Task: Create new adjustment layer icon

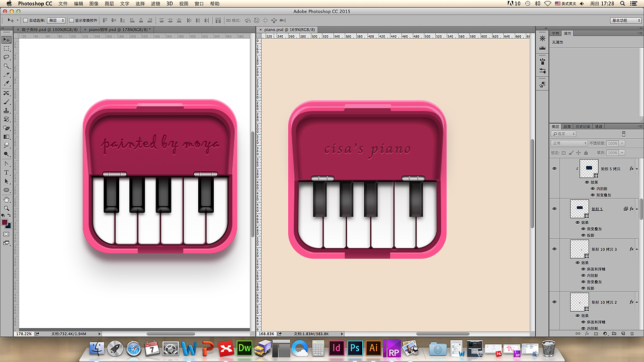Action: tap(605, 333)
